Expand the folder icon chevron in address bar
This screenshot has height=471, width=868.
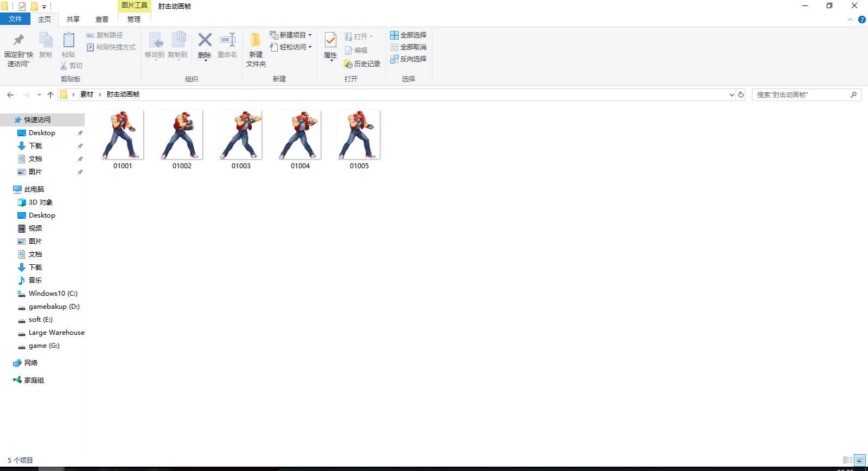click(x=73, y=94)
